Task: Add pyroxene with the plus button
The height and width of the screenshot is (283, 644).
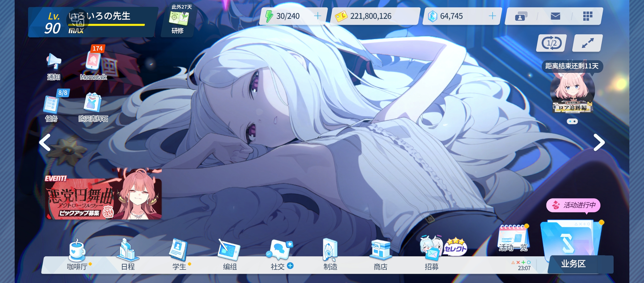Action: [492, 16]
